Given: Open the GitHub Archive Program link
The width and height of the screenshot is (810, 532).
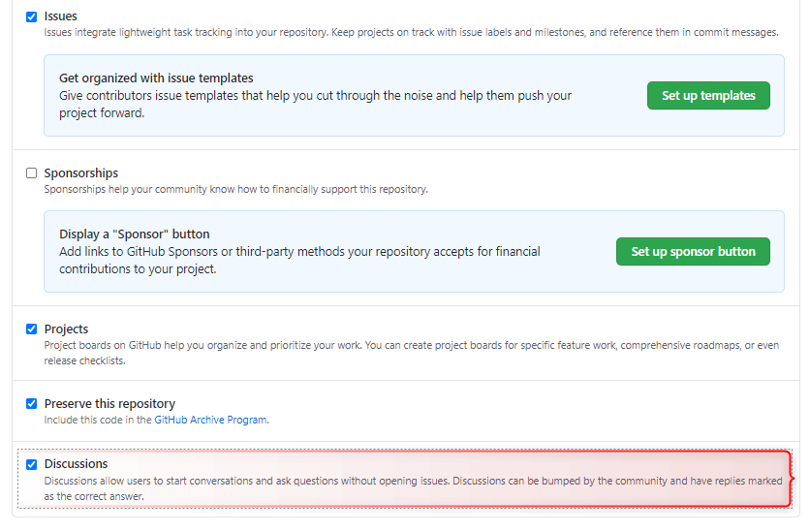Looking at the screenshot, I should click(210, 421).
